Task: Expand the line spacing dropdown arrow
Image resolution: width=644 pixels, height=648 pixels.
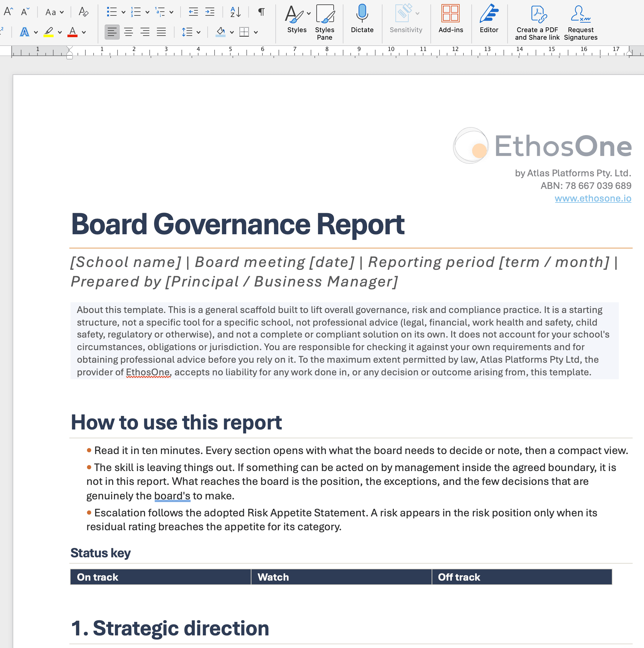Action: [198, 32]
